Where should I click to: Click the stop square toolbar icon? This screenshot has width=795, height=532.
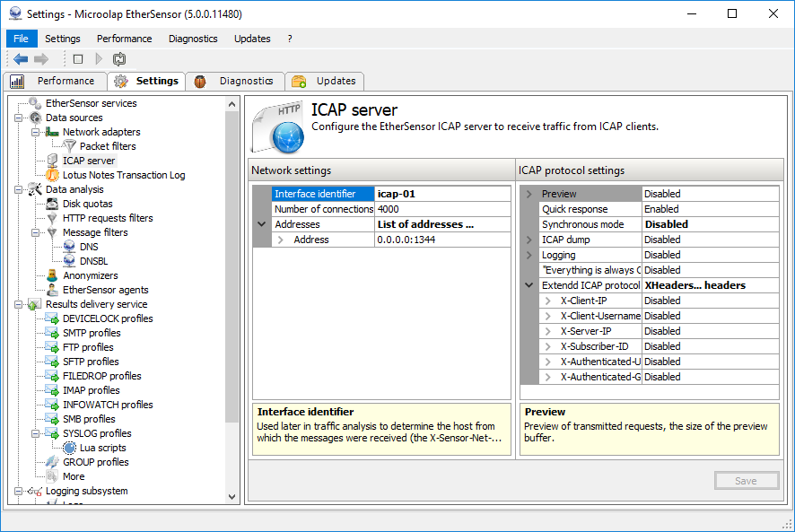click(78, 59)
